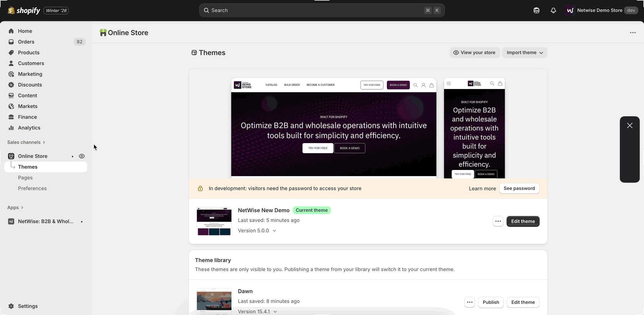This screenshot has height=315, width=644.
Task: Select Themes under Online Store
Action: pyautogui.click(x=46, y=167)
